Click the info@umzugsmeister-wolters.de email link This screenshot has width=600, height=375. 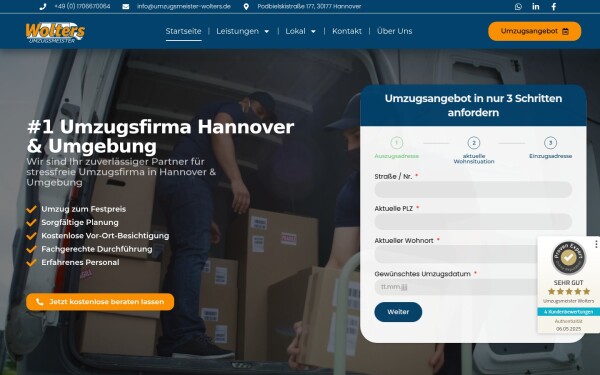coord(184,7)
